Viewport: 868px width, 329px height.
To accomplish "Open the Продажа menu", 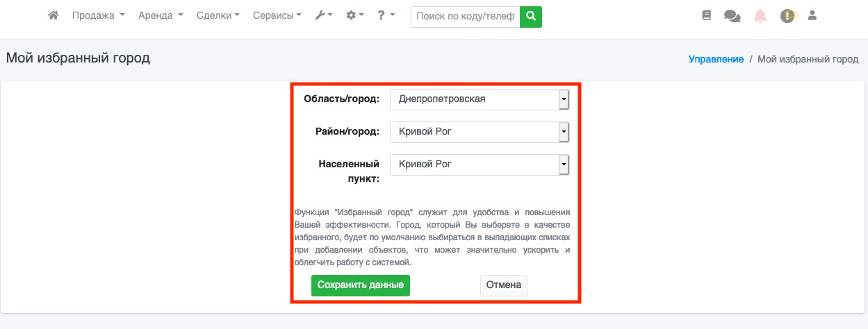I will click(x=98, y=15).
